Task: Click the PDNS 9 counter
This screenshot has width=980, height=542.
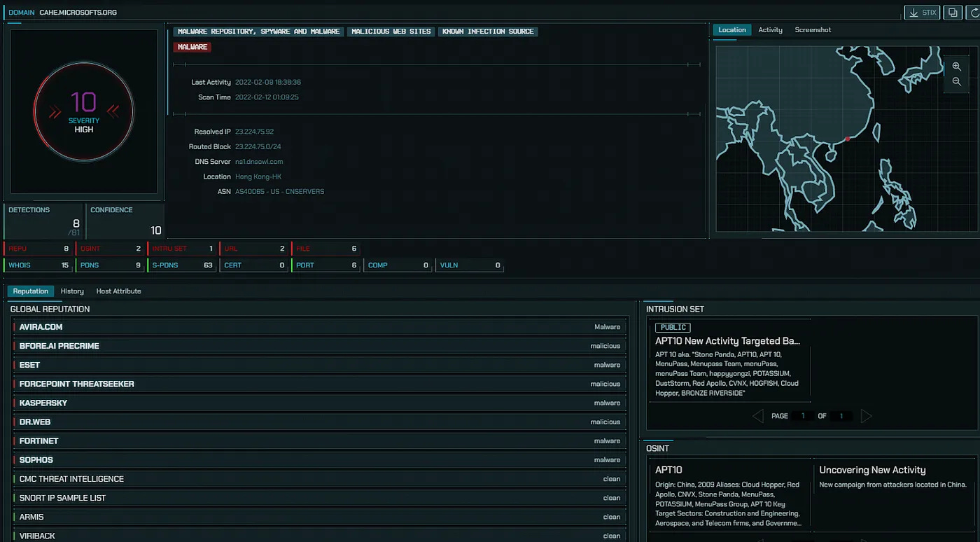Action: 111,265
